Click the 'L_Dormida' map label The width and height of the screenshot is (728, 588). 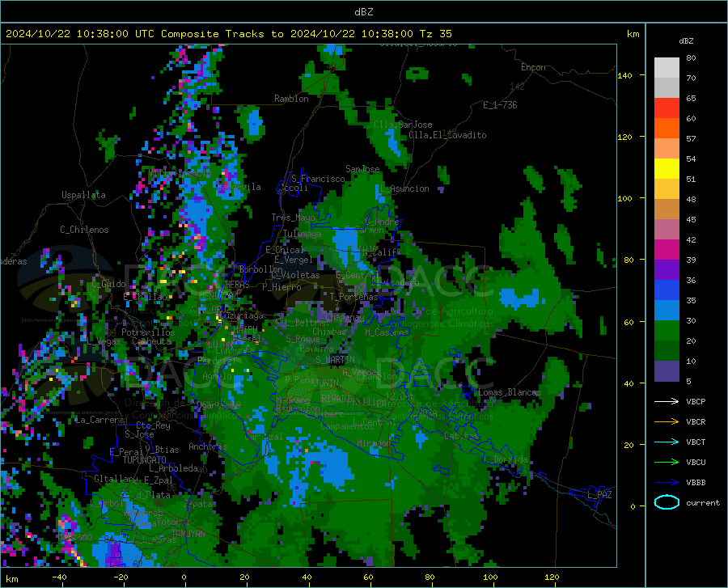pos(506,459)
